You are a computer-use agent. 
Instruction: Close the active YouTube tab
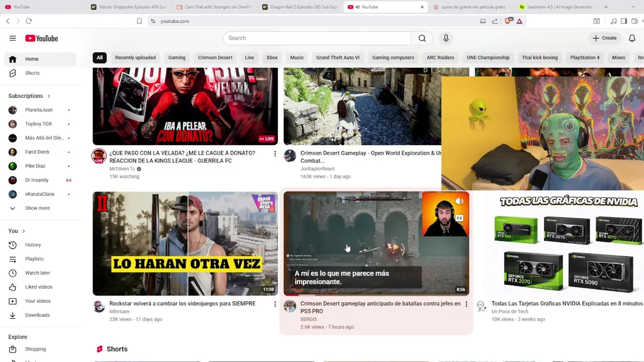point(422,7)
